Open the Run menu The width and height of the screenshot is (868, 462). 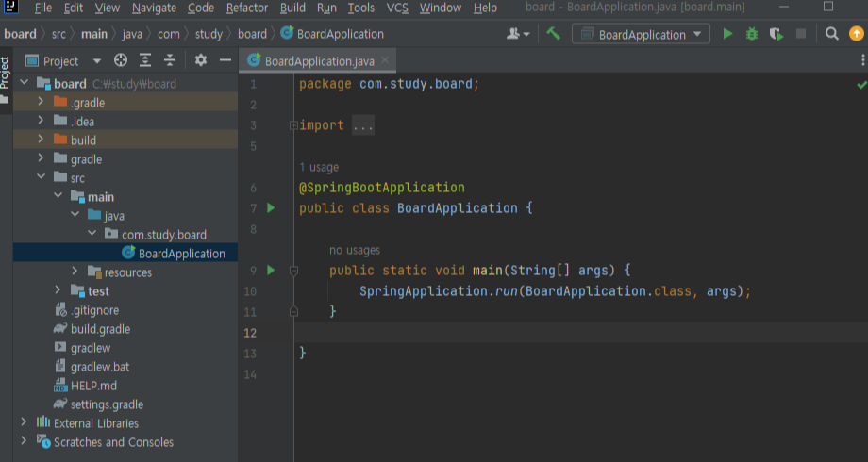pyautogui.click(x=326, y=8)
